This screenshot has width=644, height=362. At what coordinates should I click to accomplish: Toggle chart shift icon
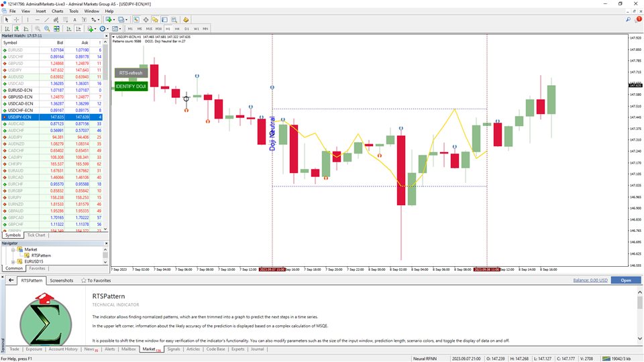click(78, 29)
